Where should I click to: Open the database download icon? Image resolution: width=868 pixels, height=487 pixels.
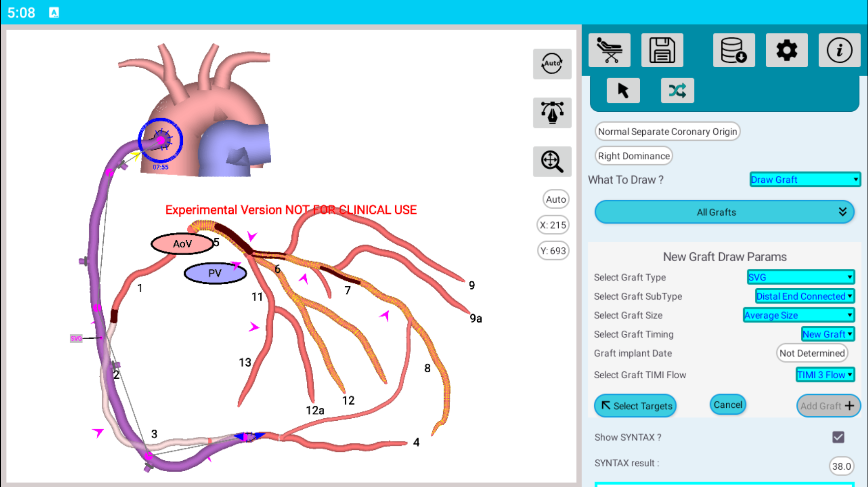[x=734, y=50]
